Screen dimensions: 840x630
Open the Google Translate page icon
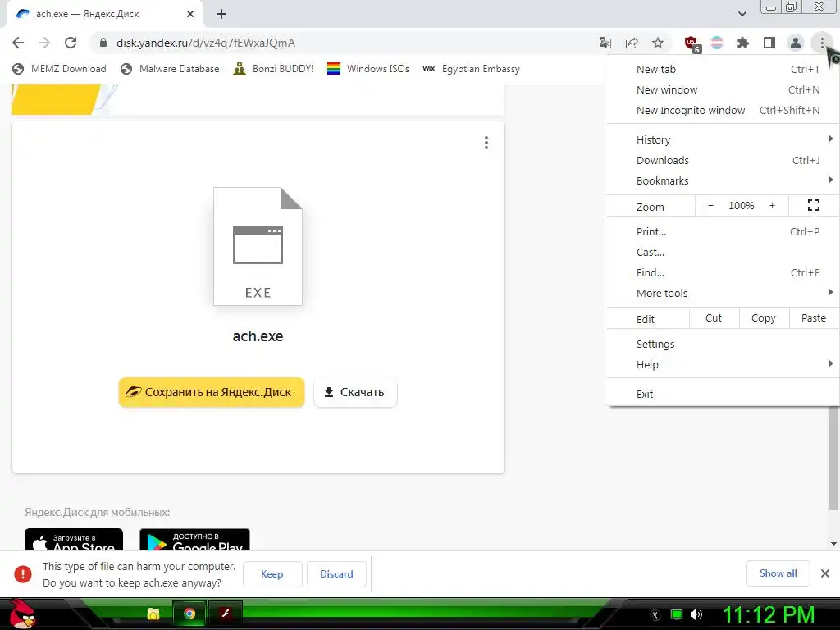point(605,43)
